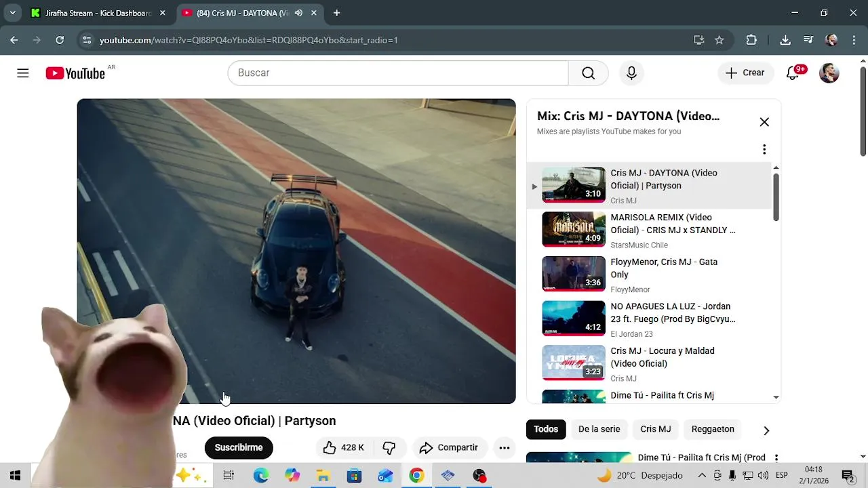Open Windows notification center
This screenshot has height=488, width=868.
847,476
